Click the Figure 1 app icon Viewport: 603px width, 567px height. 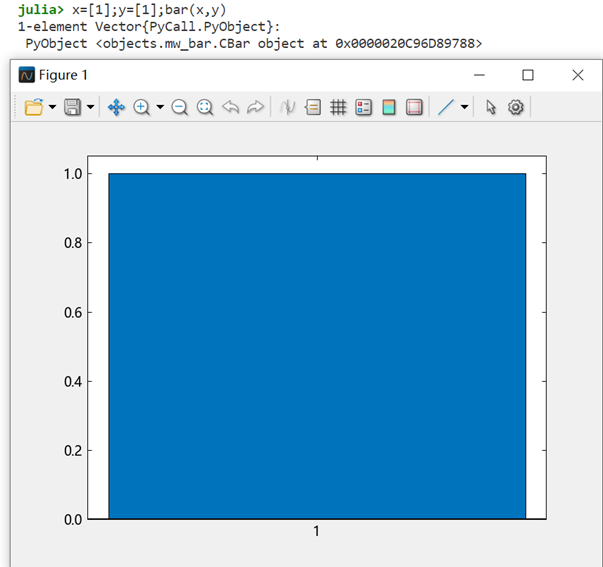(x=27, y=75)
